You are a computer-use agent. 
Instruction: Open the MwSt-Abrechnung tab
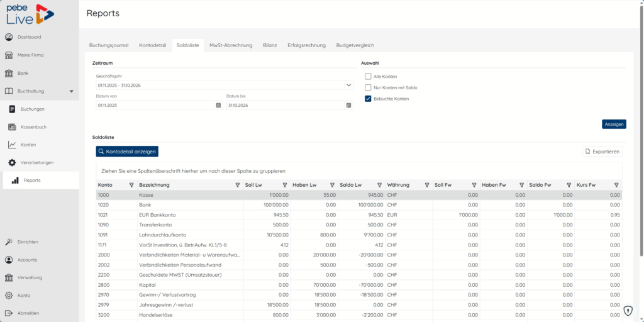click(231, 45)
